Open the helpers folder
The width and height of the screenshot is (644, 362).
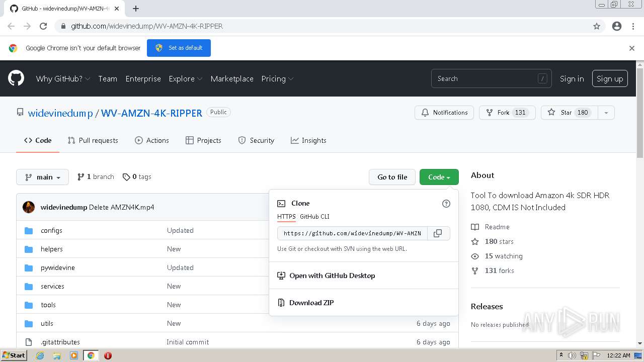pos(52,249)
